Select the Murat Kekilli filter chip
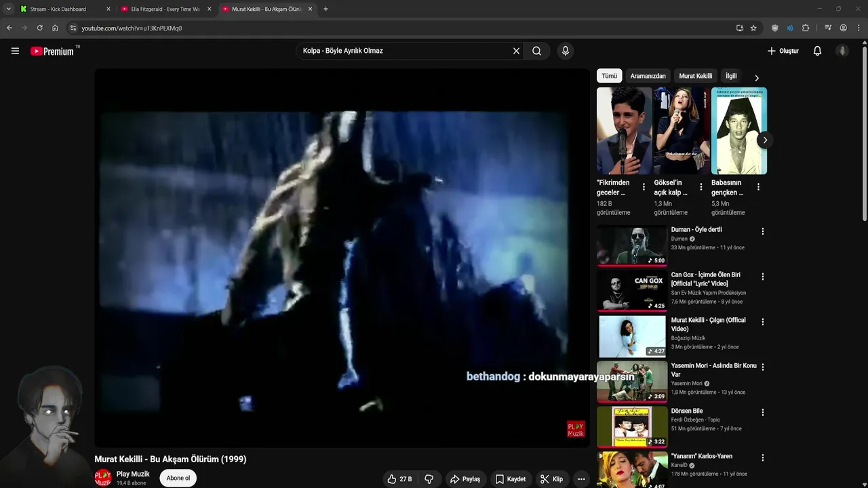 click(x=696, y=76)
